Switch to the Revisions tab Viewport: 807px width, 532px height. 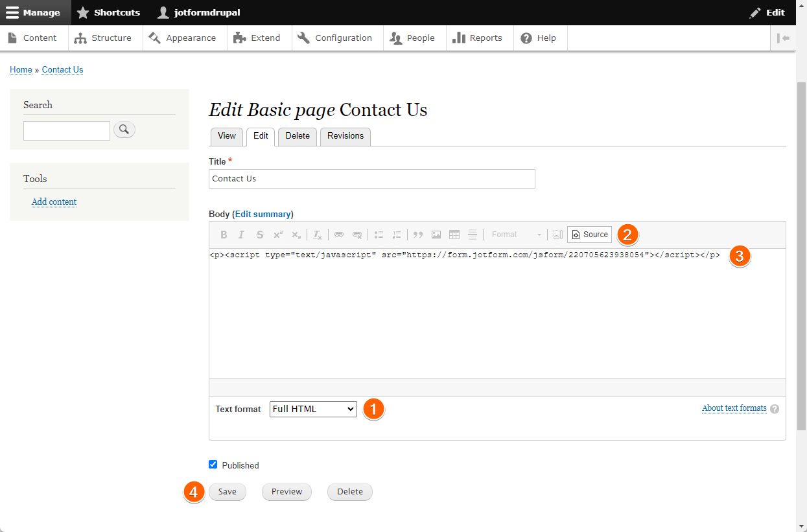coord(345,136)
